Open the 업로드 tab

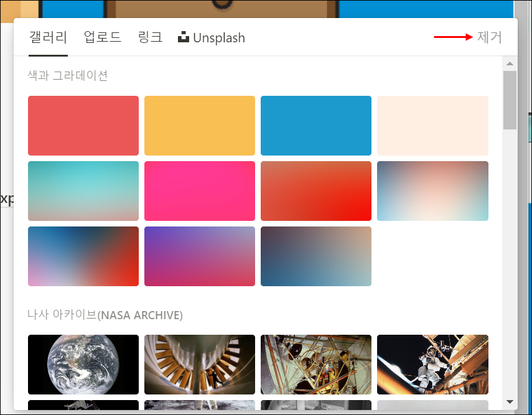tap(103, 37)
